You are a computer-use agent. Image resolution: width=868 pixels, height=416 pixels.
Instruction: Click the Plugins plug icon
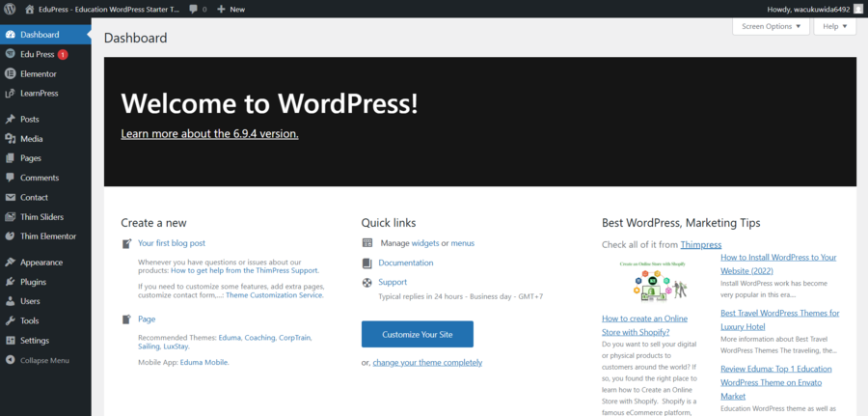tap(10, 282)
